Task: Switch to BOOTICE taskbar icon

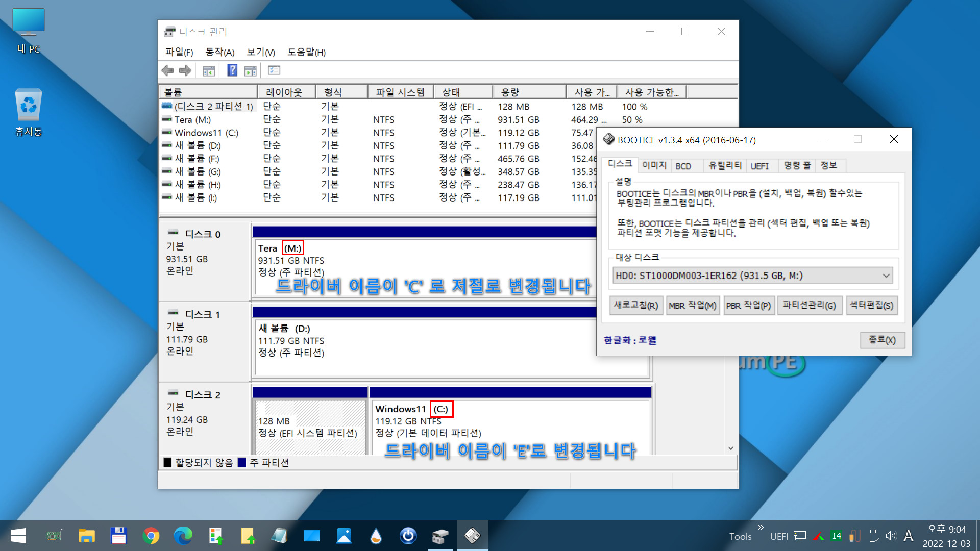Action: (x=473, y=536)
